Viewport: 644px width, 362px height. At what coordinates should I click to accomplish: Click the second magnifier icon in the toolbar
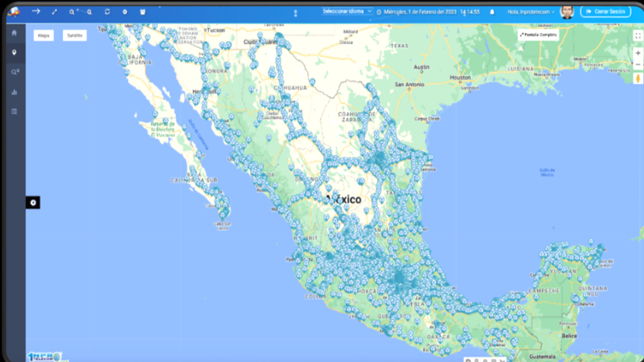tap(90, 12)
